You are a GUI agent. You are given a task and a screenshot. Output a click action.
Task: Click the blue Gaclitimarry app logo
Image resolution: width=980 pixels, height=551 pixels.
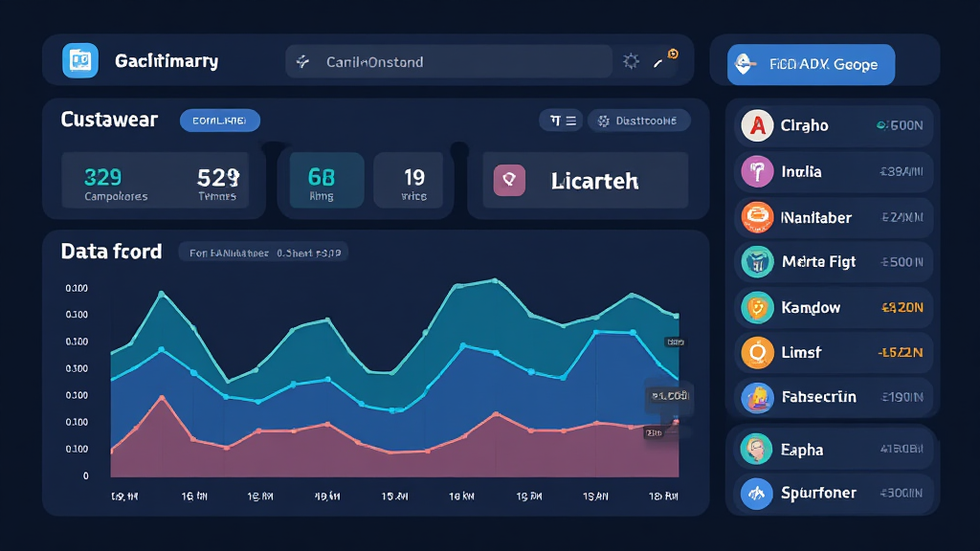coord(79,61)
